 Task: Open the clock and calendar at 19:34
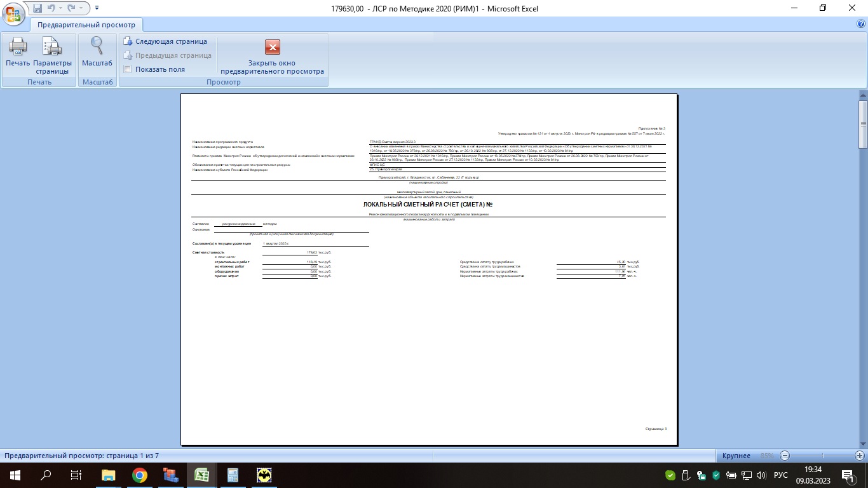(813, 475)
